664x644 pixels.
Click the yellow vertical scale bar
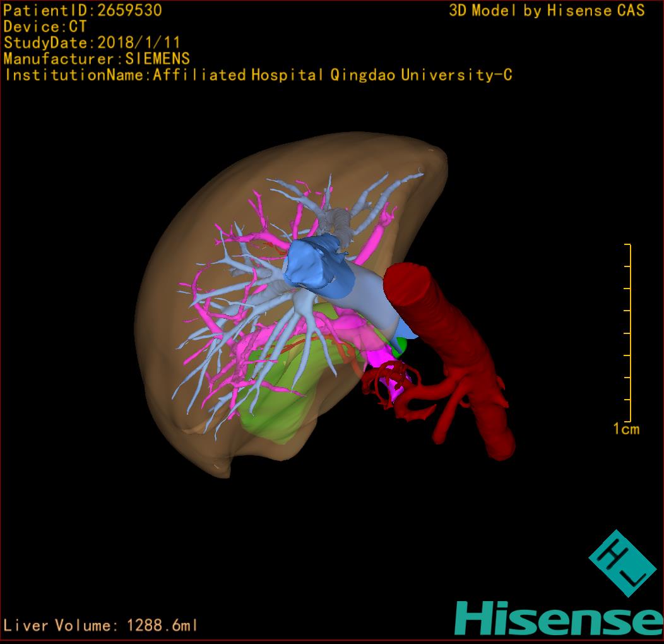tap(629, 333)
